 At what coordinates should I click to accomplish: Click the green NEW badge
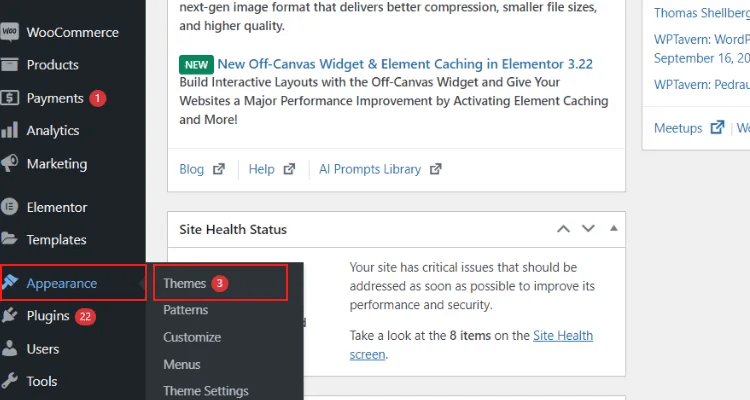[x=196, y=65]
